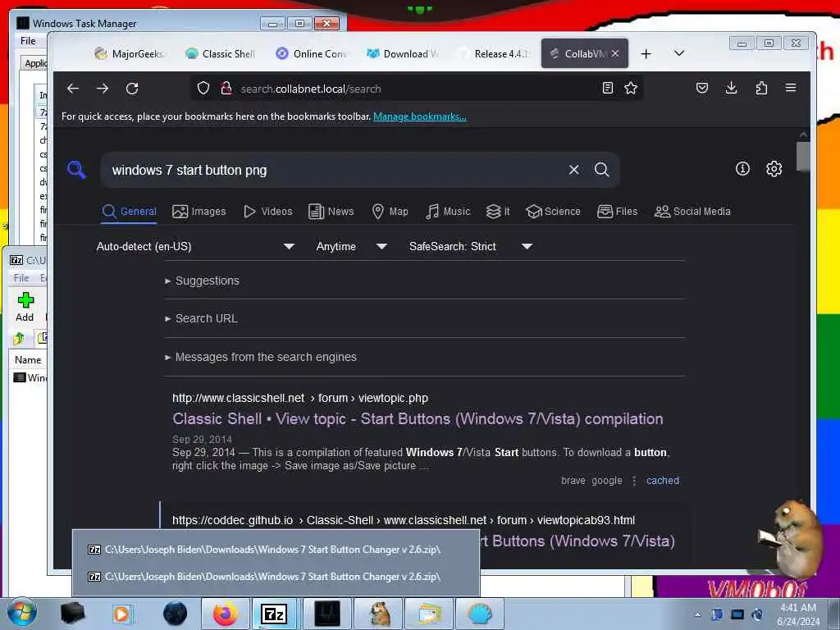Image resolution: width=840 pixels, height=630 pixels.
Task: Open the Manage bookmarks link
Action: [419, 116]
